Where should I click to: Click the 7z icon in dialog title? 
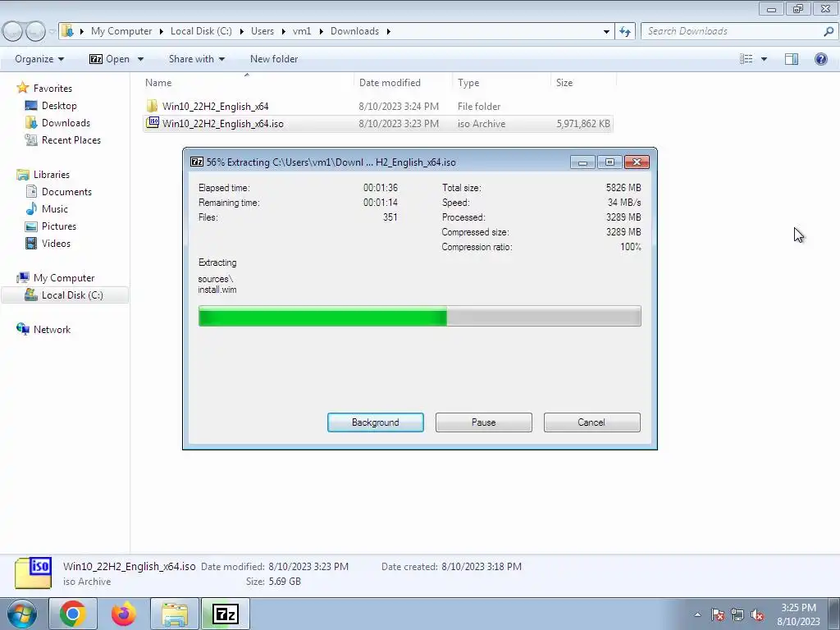pyautogui.click(x=197, y=162)
